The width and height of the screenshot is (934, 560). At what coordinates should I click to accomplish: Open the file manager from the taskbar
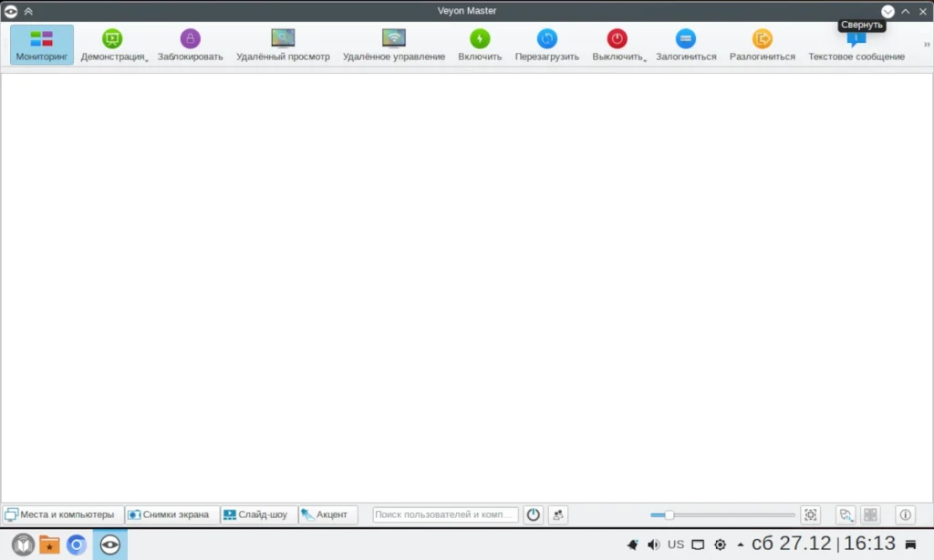click(x=49, y=544)
